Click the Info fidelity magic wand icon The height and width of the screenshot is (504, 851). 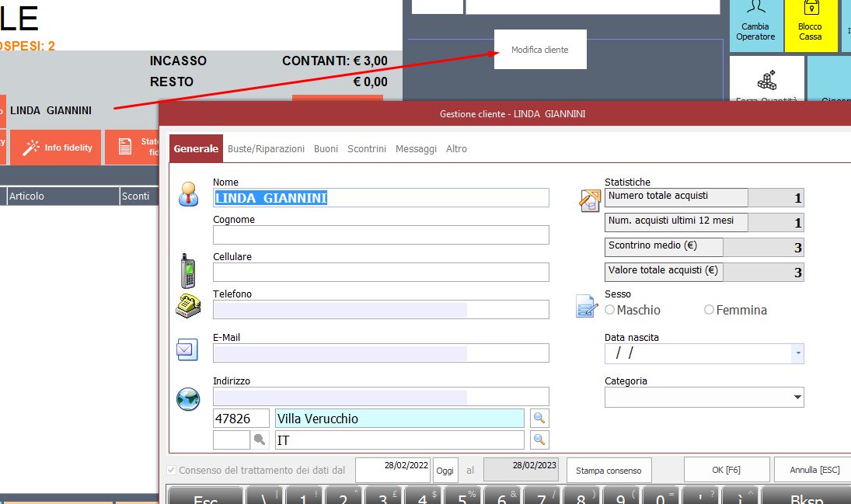(31, 148)
